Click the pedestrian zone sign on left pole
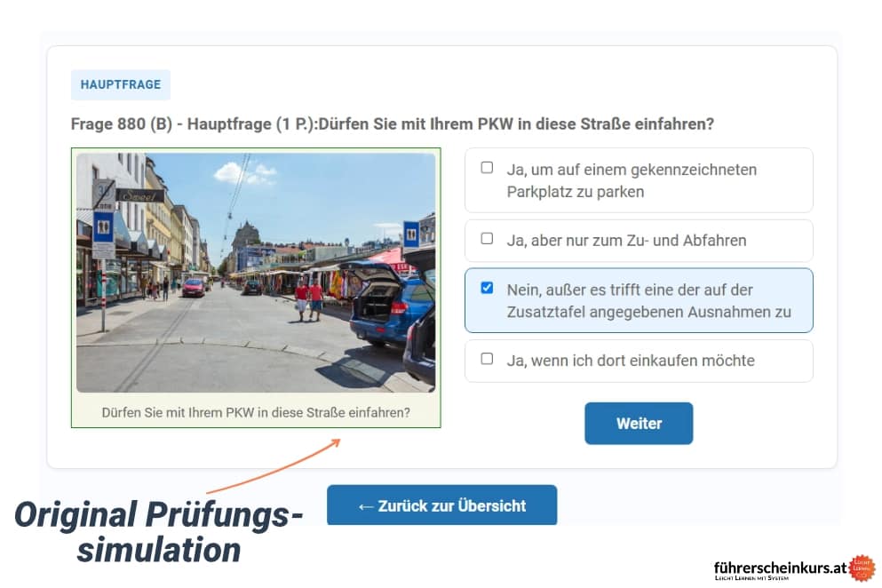The width and height of the screenshot is (882, 588). 103,226
